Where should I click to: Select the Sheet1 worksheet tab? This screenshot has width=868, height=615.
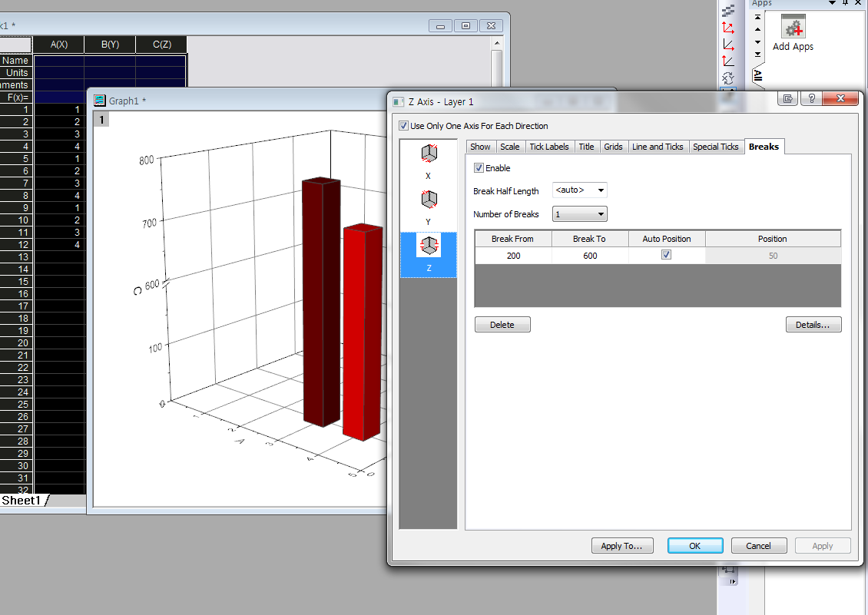coord(21,501)
